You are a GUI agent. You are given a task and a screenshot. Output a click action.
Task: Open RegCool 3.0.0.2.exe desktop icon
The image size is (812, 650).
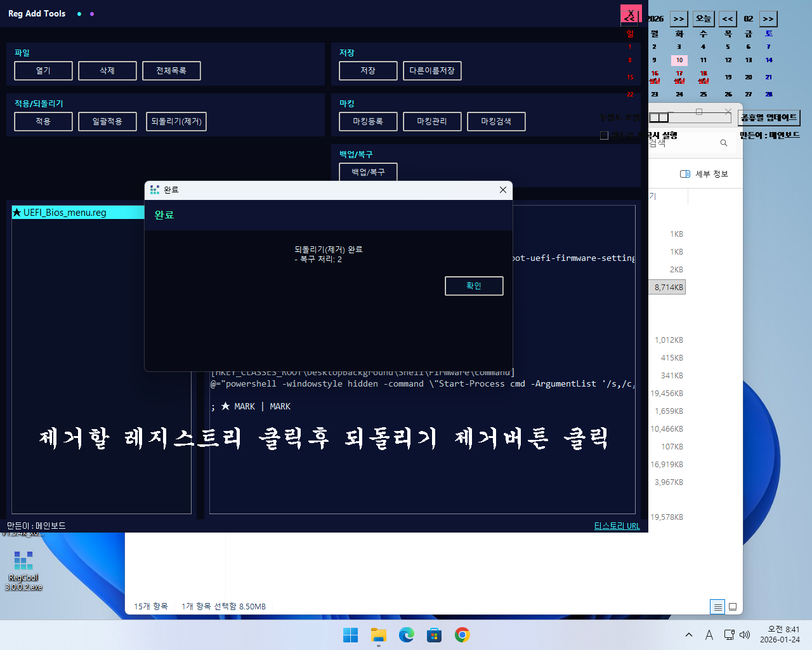pos(23,570)
